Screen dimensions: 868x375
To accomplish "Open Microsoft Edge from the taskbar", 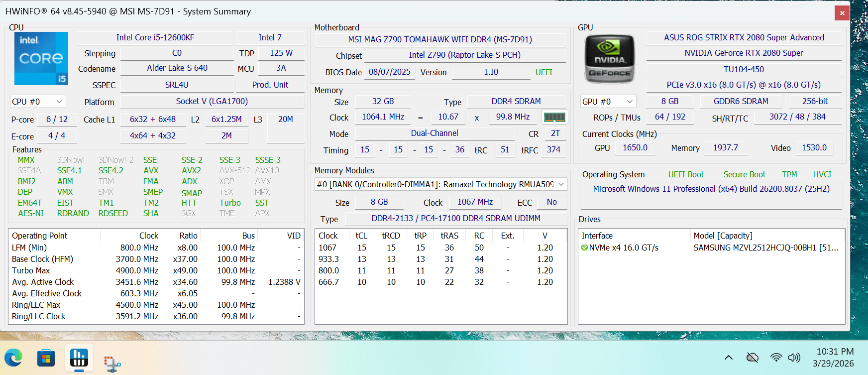I will 14,358.
